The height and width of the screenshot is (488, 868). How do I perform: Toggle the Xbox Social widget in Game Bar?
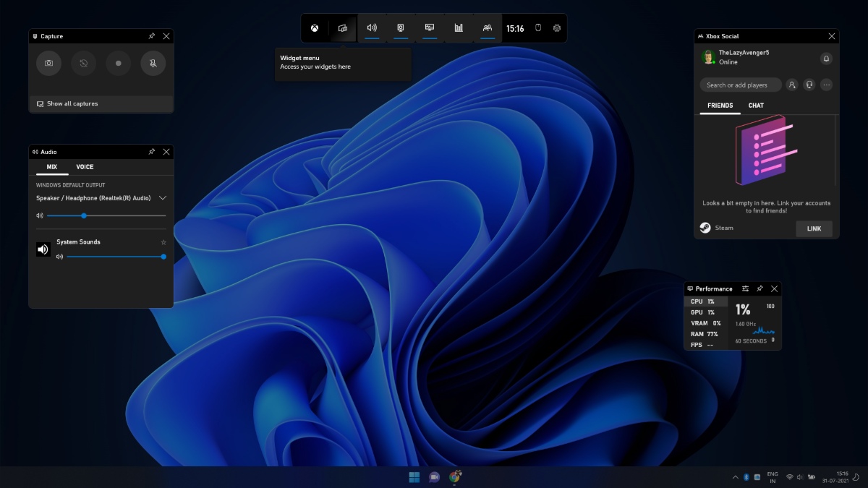pos(488,28)
